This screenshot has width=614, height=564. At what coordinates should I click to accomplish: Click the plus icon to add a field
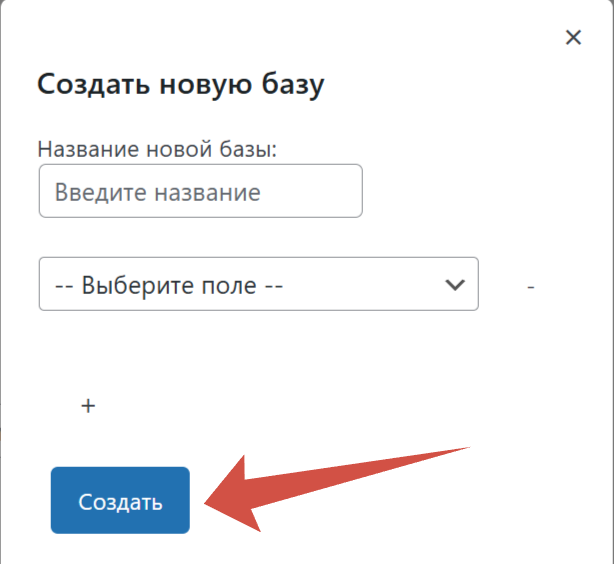coord(88,406)
